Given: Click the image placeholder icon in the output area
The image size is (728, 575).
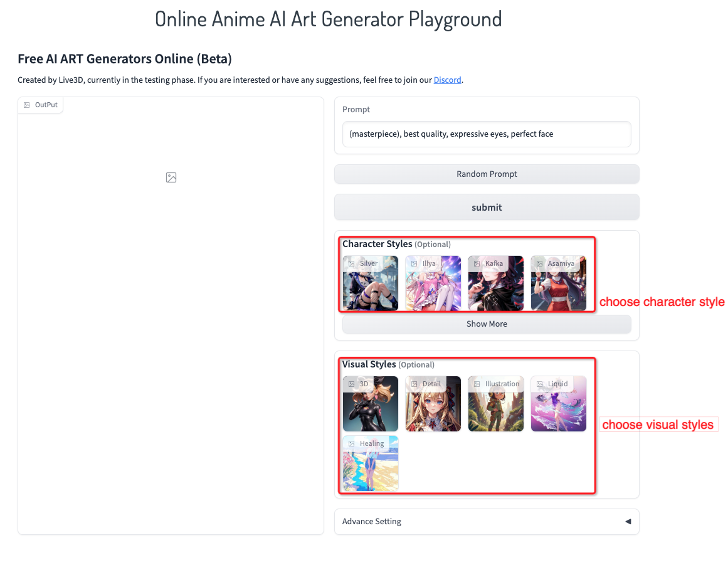Looking at the screenshot, I should click(171, 177).
